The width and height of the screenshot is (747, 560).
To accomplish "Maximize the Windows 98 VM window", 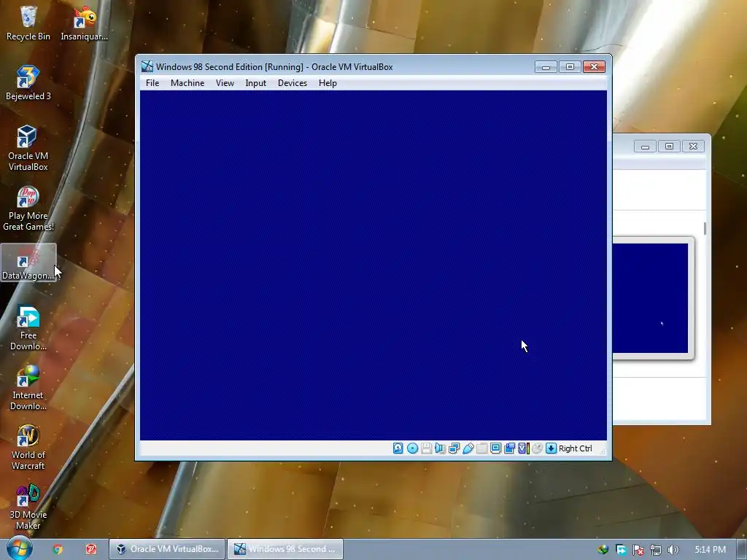I will pyautogui.click(x=570, y=67).
